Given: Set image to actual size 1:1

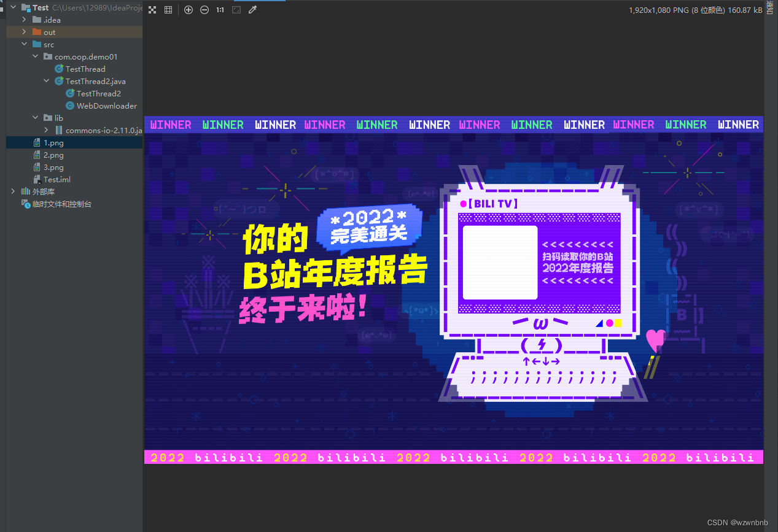Looking at the screenshot, I should pyautogui.click(x=220, y=10).
